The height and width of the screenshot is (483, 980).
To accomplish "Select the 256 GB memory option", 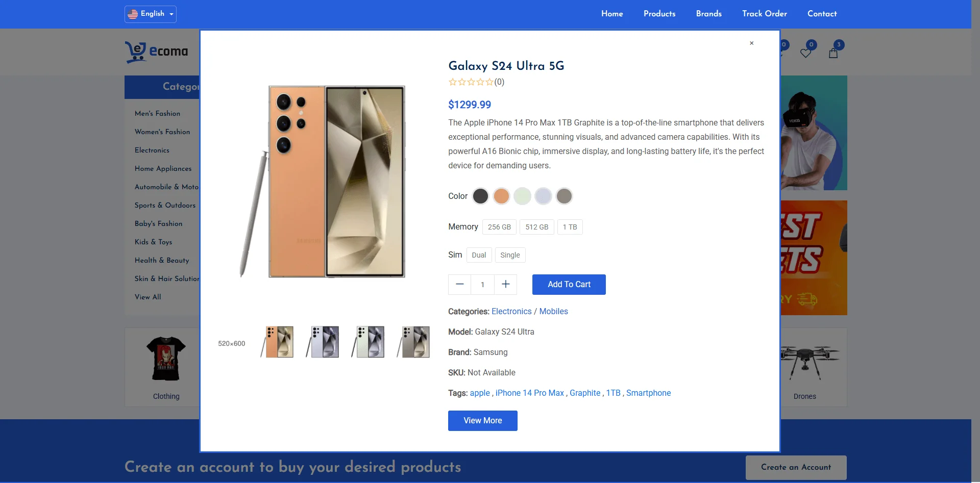I will pos(499,227).
